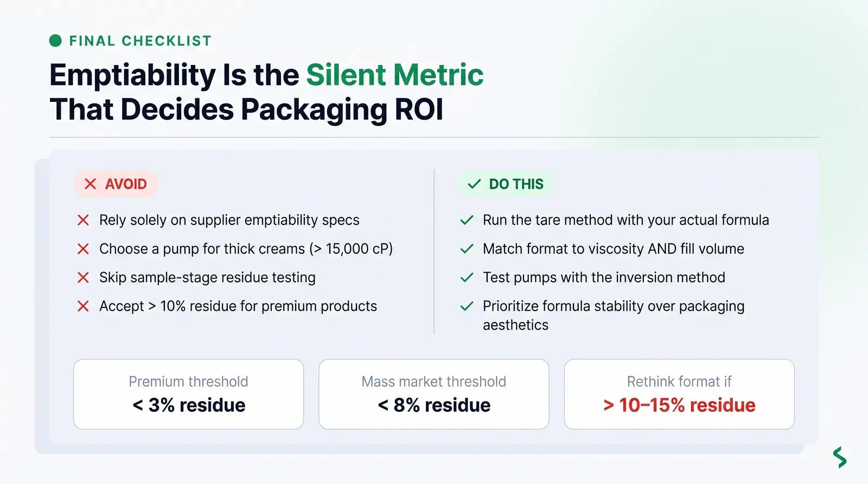Click the green checkmark in DO THIS badge

pos(474,184)
